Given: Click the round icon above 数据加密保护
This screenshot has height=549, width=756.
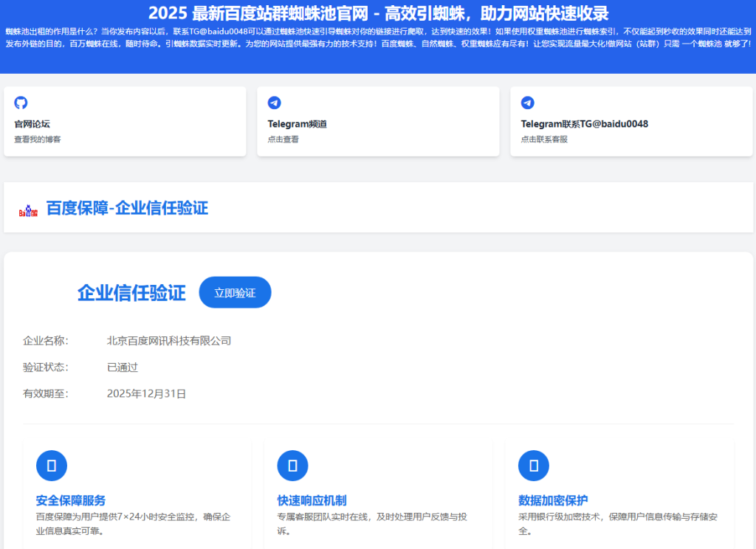Looking at the screenshot, I should pyautogui.click(x=534, y=466).
